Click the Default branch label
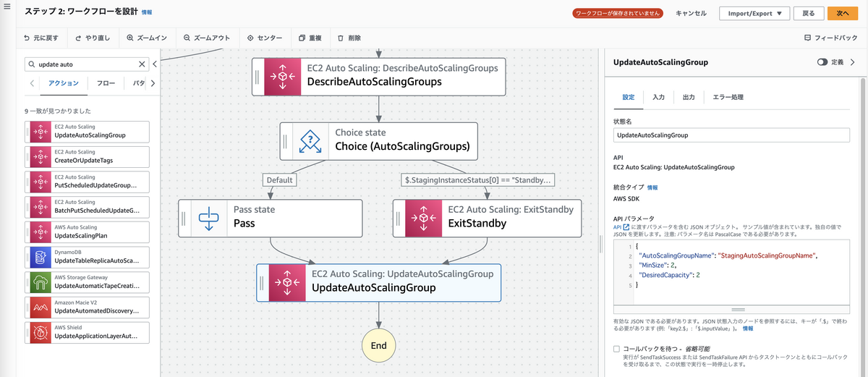Image resolution: width=868 pixels, height=377 pixels. (280, 180)
